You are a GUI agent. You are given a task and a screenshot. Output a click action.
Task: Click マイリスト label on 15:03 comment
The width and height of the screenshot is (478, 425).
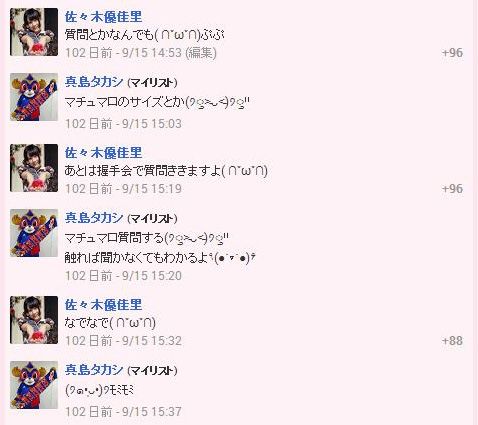pyautogui.click(x=152, y=82)
